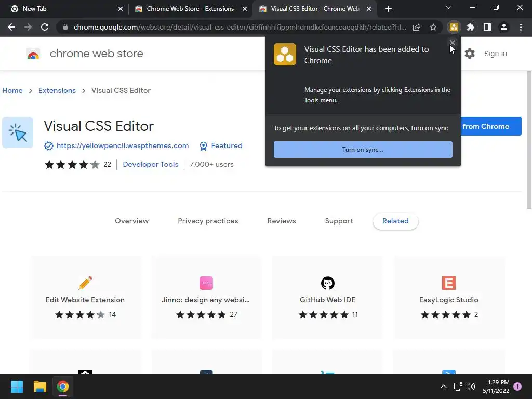The width and height of the screenshot is (532, 399).
Task: Open the Overview tab
Action: (131, 221)
